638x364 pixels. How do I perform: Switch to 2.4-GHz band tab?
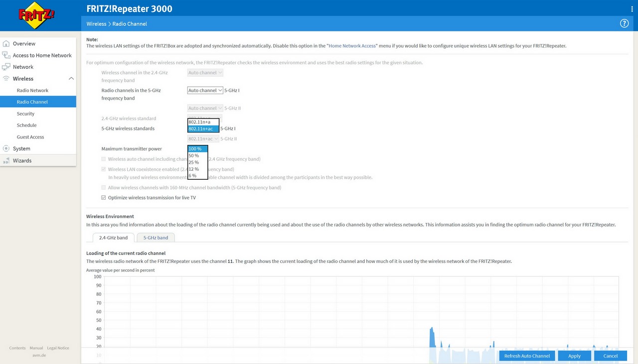[x=114, y=238]
